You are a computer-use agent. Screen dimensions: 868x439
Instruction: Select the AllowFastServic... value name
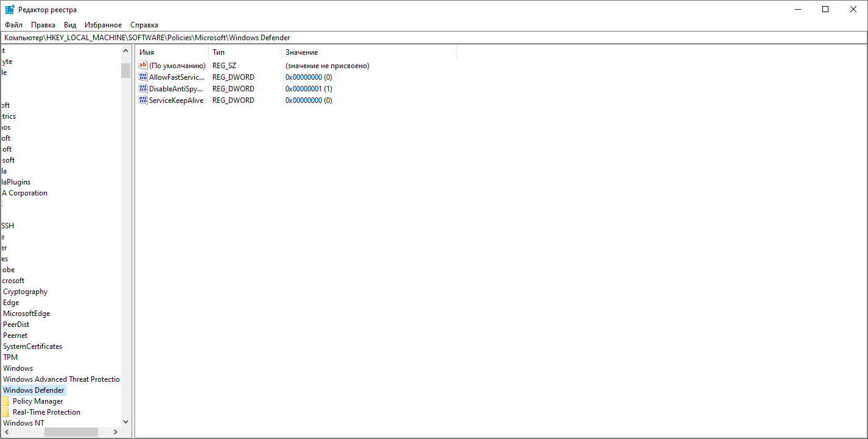177,77
